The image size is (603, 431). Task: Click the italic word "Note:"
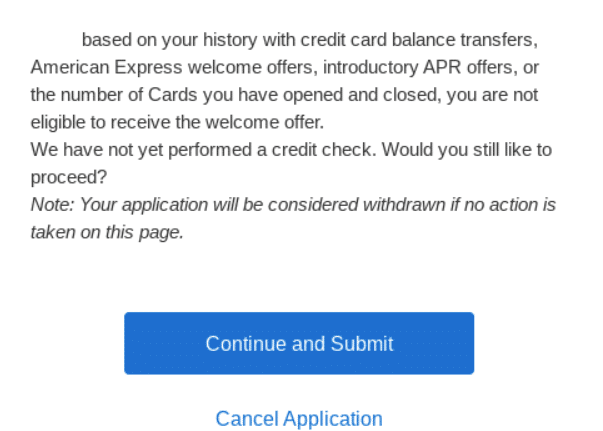point(52,206)
